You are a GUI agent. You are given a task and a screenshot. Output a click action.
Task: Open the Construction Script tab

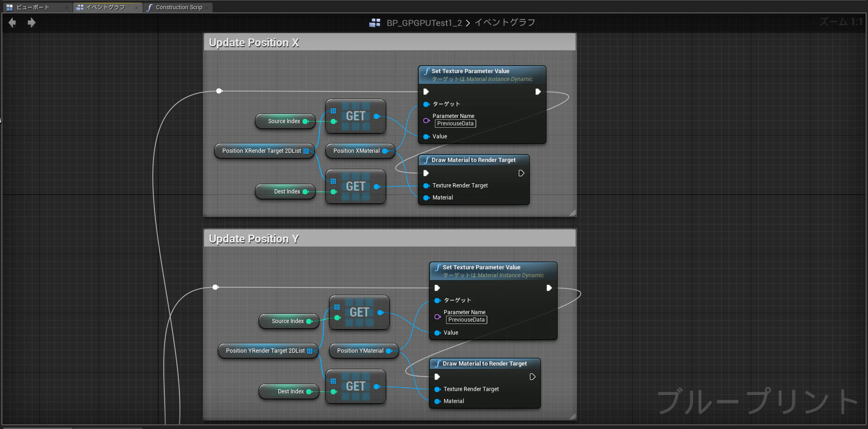(x=178, y=7)
